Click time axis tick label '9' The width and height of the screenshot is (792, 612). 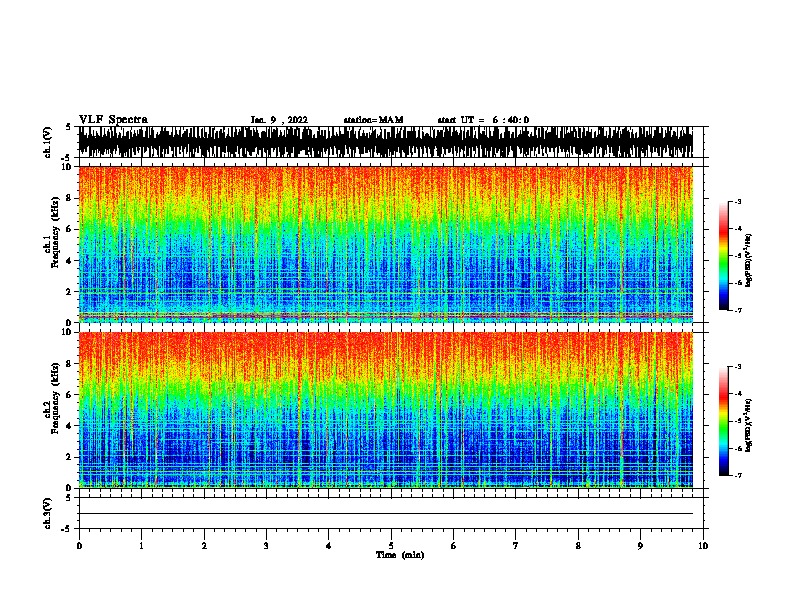click(x=640, y=546)
